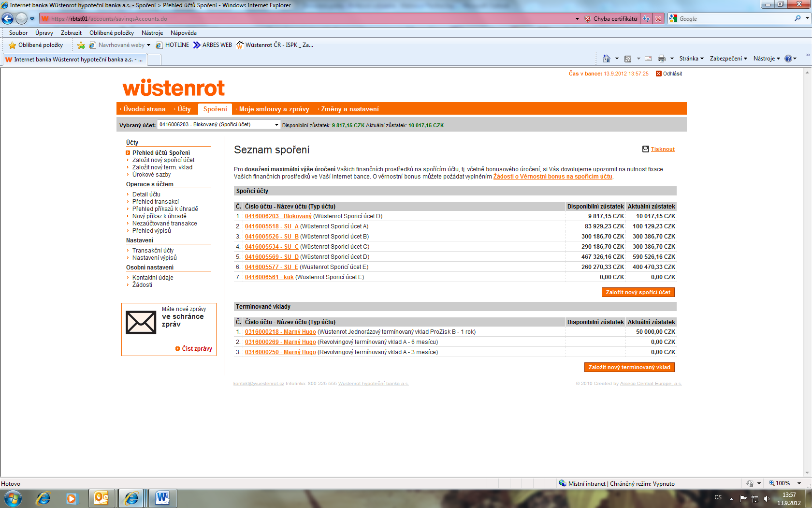
Task: Open the Soubor menu
Action: (x=18, y=33)
